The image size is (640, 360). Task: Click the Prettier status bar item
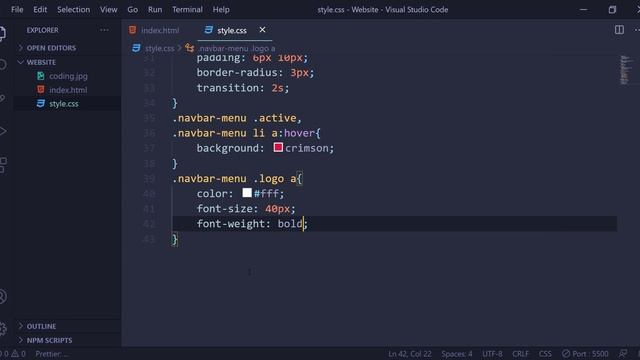point(52,354)
